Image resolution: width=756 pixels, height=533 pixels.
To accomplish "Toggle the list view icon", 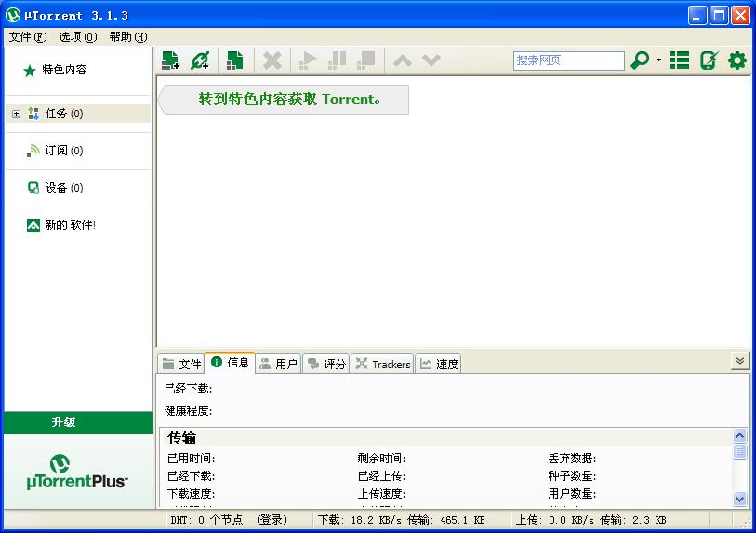I will point(680,60).
